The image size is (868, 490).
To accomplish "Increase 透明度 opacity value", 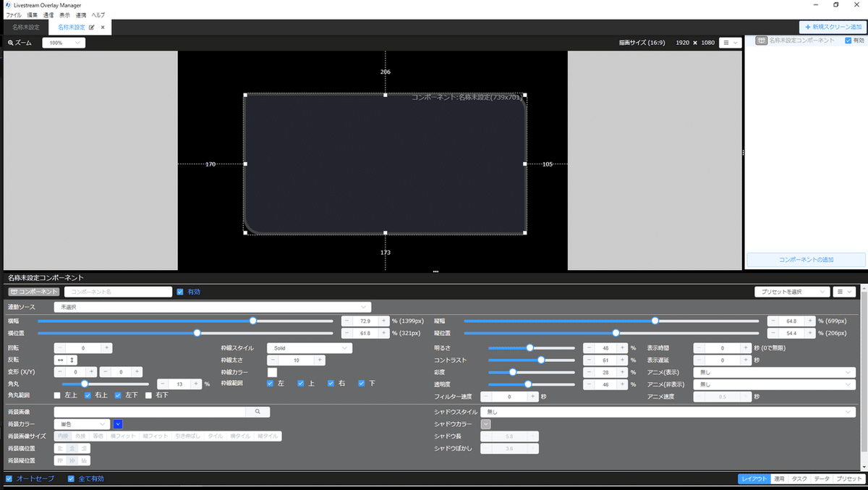I will [622, 384].
